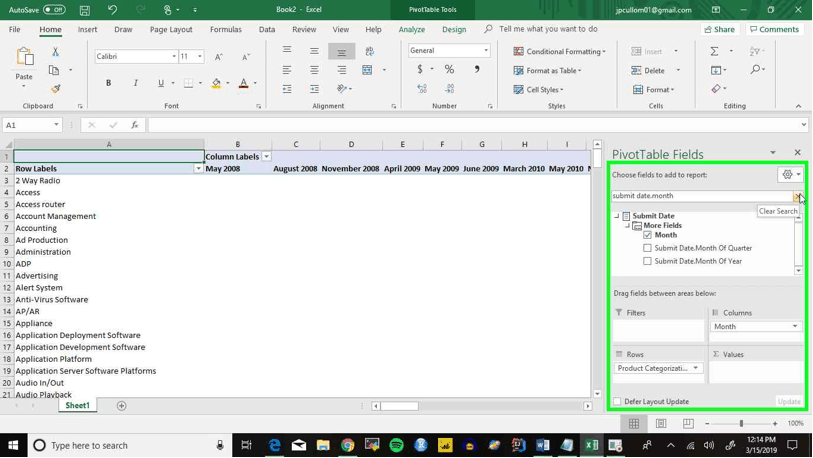Click the Share button
The image size is (813, 458).
click(x=719, y=30)
